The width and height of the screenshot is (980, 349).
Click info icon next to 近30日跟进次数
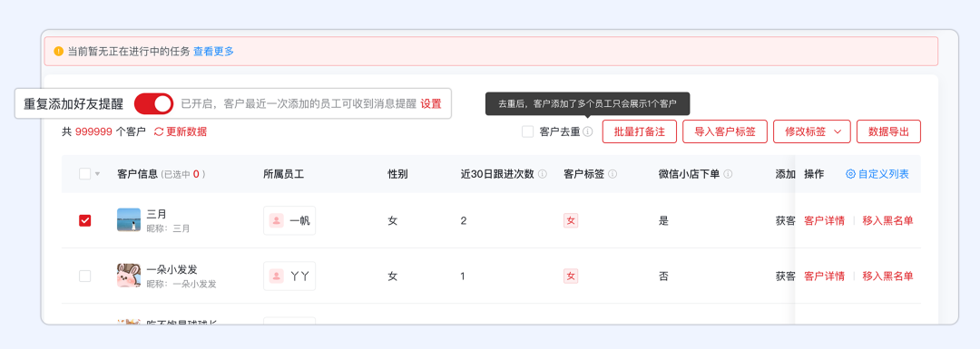543,174
